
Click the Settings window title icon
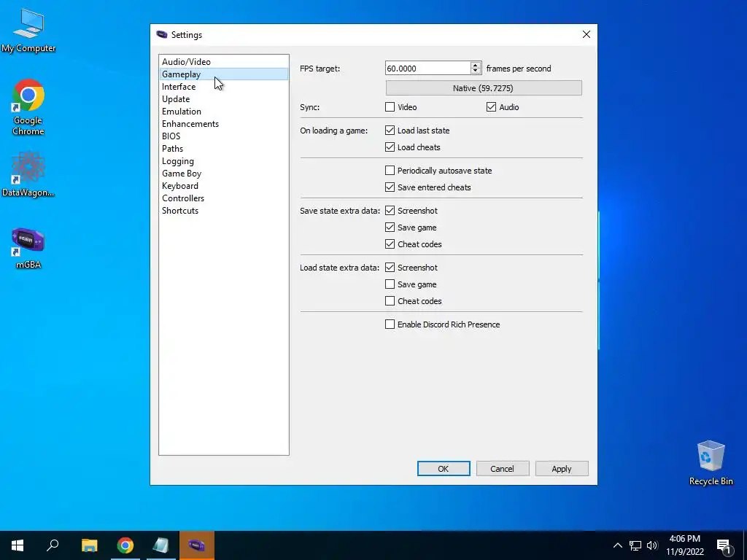click(x=162, y=34)
